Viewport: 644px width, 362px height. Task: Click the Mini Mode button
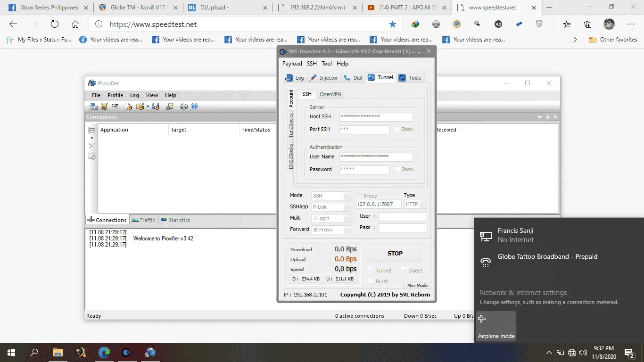pyautogui.click(x=417, y=286)
